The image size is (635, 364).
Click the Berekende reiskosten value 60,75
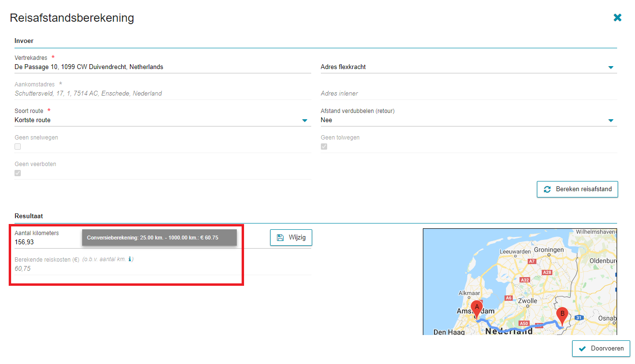click(x=23, y=269)
